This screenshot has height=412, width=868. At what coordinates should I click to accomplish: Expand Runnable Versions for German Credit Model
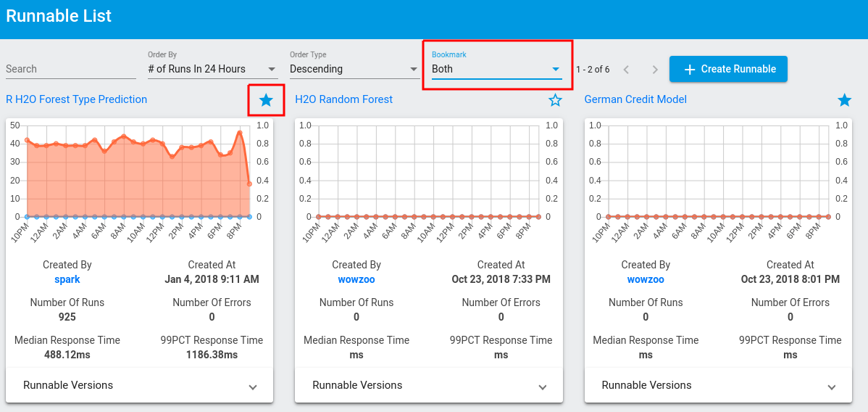[x=718, y=385]
